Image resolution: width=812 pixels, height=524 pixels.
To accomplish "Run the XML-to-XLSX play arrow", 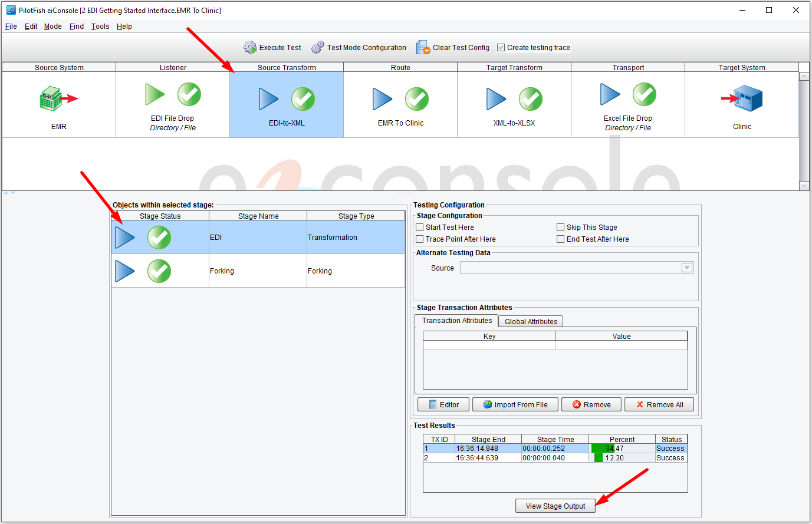I will click(x=497, y=99).
